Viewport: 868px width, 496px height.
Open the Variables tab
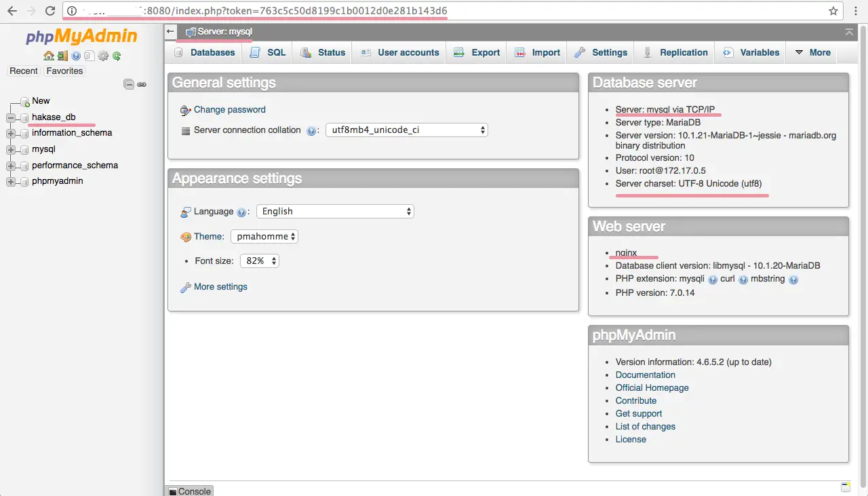(x=751, y=52)
